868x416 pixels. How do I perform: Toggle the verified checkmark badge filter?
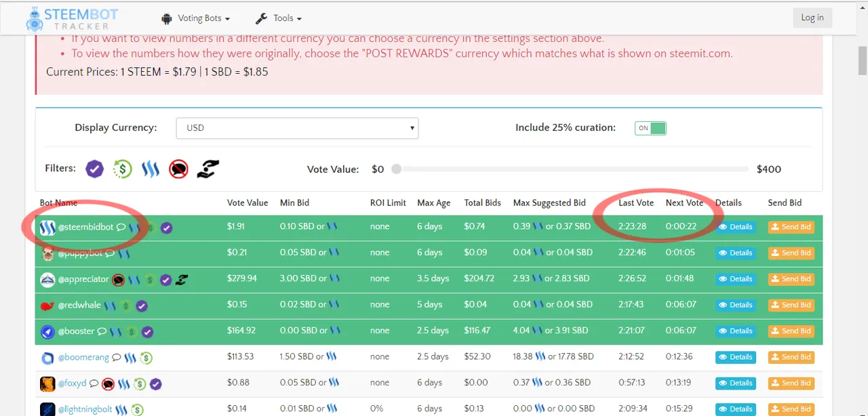[x=94, y=169]
